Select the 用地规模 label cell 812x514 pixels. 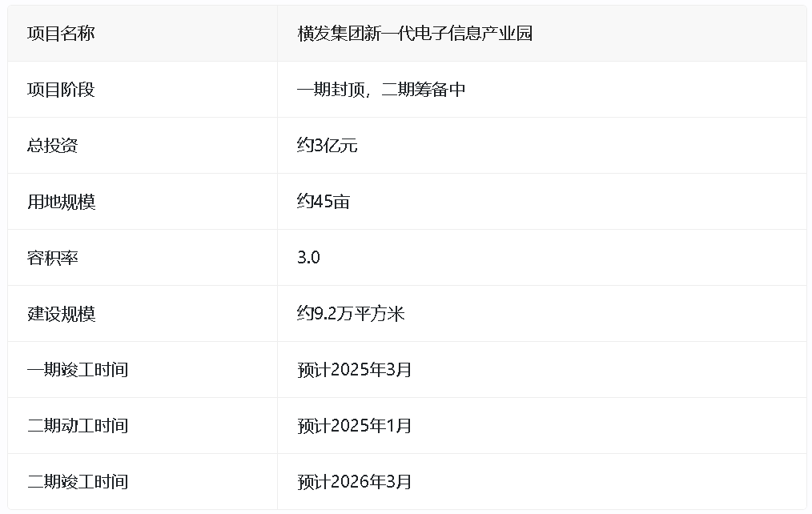[61, 202]
